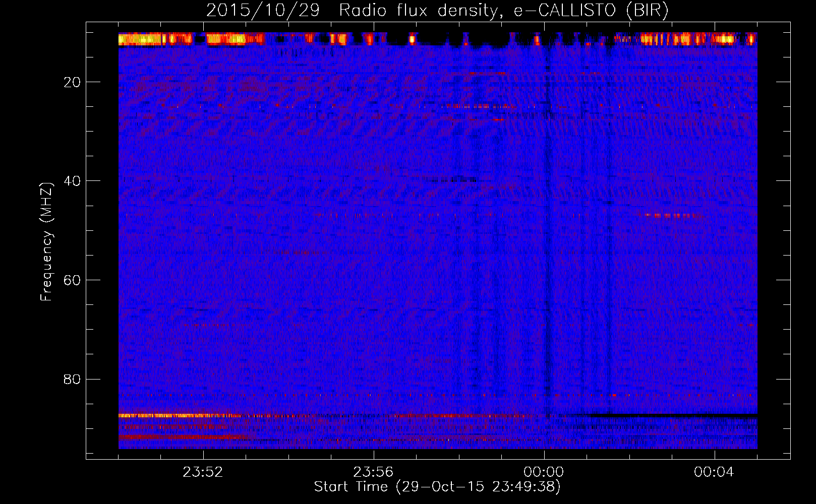The width and height of the screenshot is (816, 504).
Task: Click the '40' frequency tick label
Action: point(73,181)
